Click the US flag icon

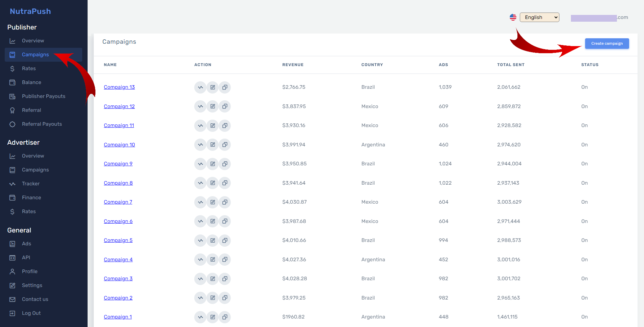click(513, 17)
